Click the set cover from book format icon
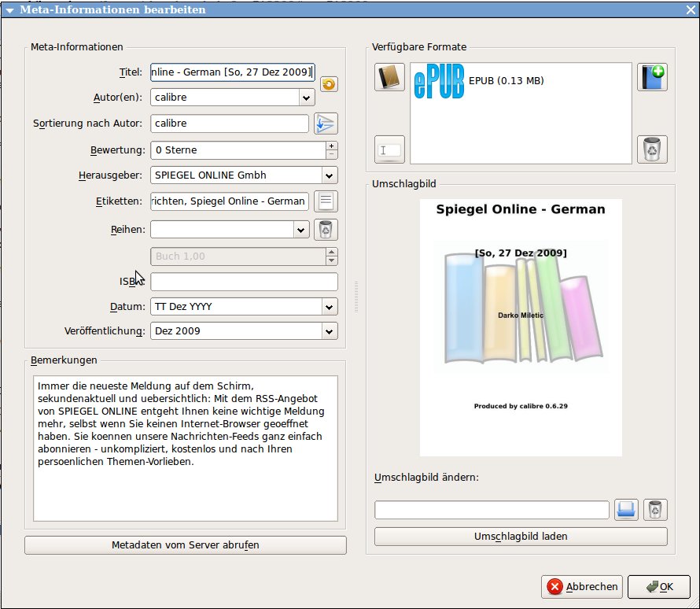700x609 pixels. 389,77
